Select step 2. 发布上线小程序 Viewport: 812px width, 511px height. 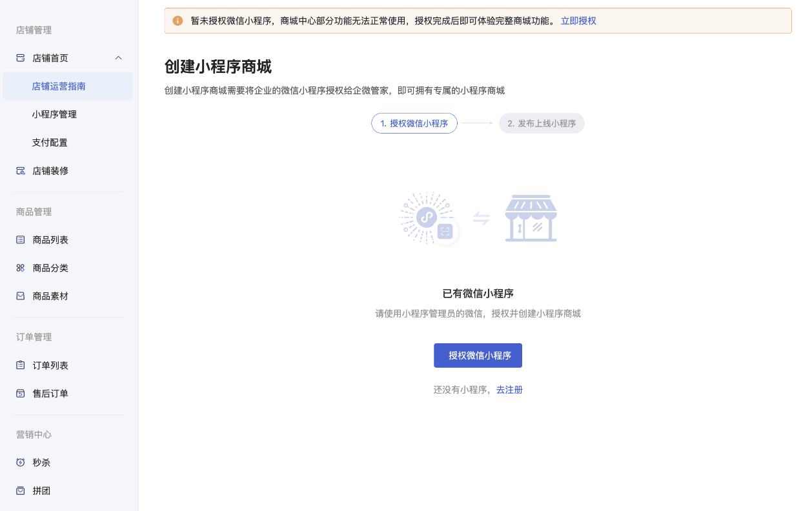(542, 123)
